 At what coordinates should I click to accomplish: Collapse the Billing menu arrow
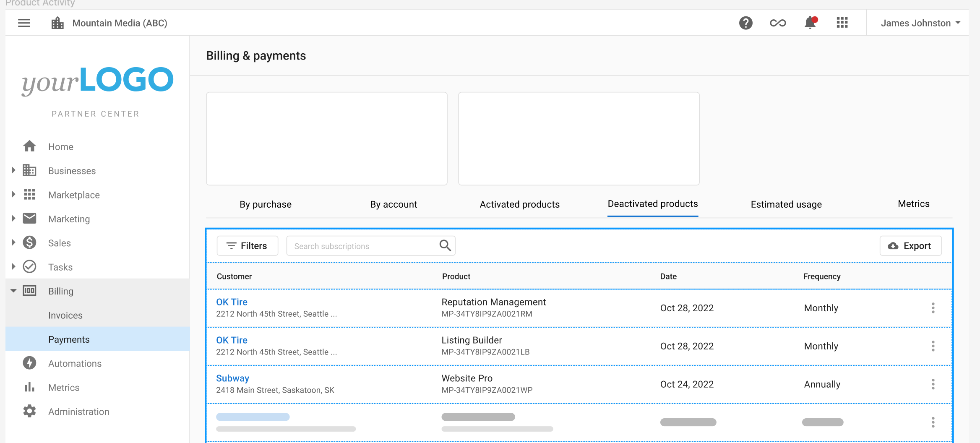pyautogui.click(x=13, y=291)
